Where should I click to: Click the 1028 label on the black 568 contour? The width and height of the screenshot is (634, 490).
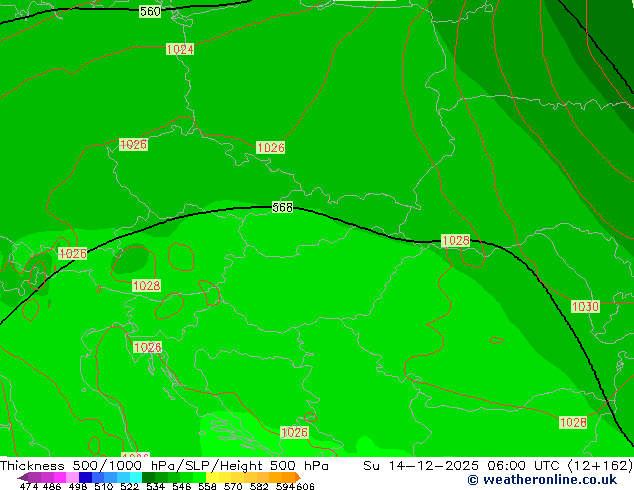(x=456, y=241)
